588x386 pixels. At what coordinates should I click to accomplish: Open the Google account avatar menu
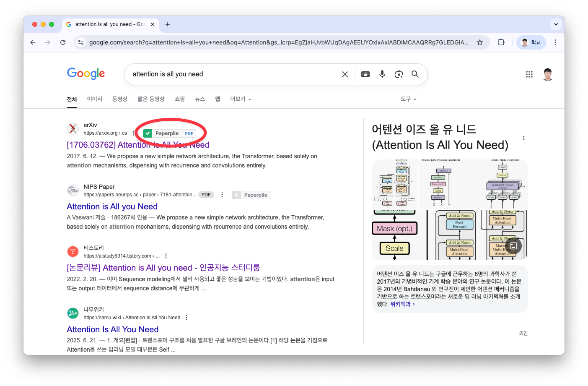coord(548,74)
